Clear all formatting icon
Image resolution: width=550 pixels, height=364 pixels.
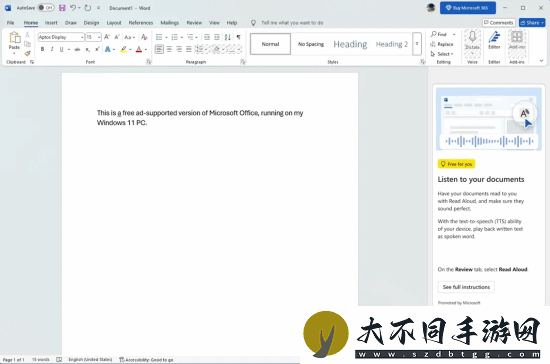coord(144,37)
